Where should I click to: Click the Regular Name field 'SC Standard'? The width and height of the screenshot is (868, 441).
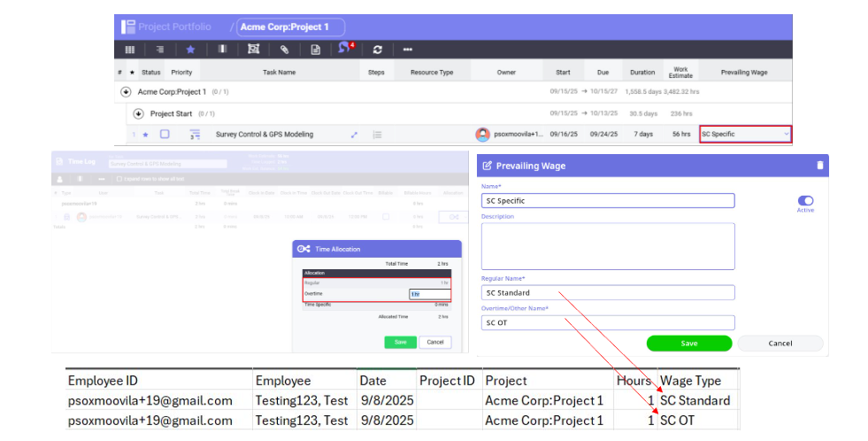coord(608,292)
